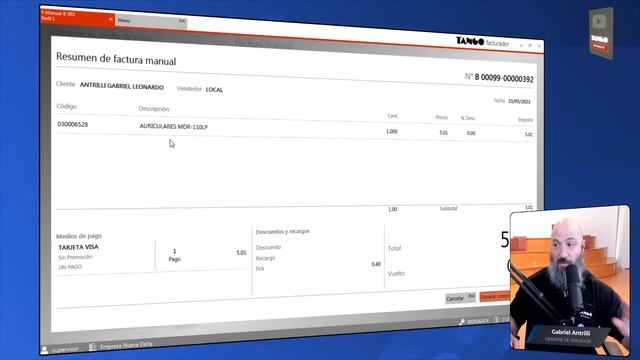Screen dimensions: 640x360
Task: Click the Subtotal label
Action: click(x=448, y=208)
